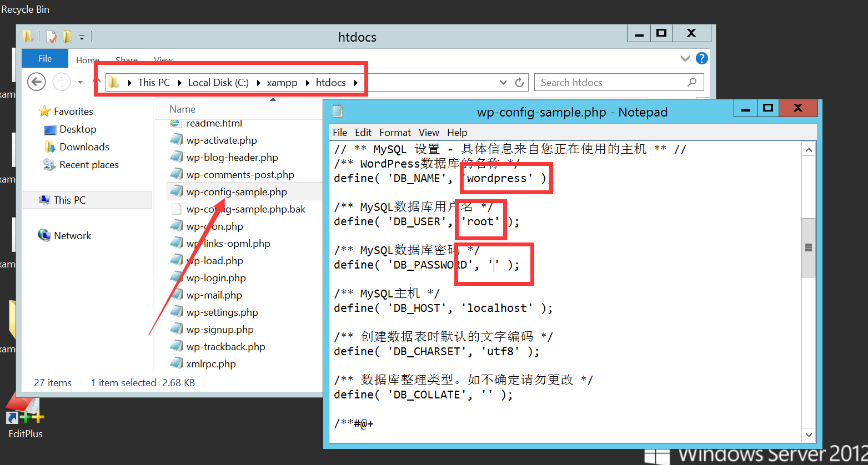The width and height of the screenshot is (868, 465).
Task: Open Downloads in navigation pane
Action: point(84,147)
